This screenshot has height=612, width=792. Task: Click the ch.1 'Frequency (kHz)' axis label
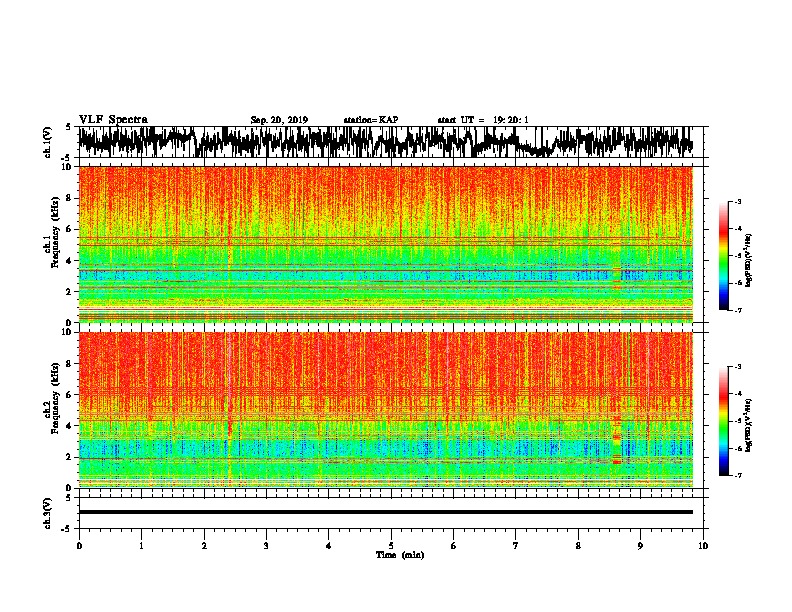point(55,232)
